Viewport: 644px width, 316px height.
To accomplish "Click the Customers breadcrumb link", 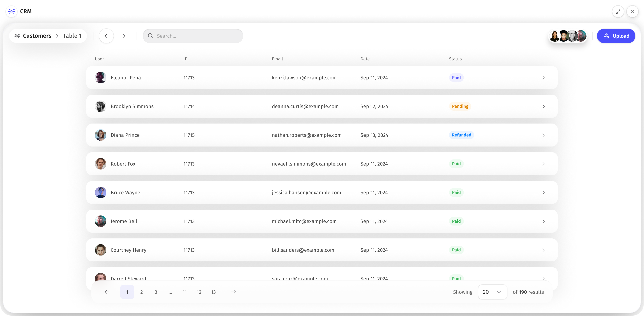I will click(37, 36).
